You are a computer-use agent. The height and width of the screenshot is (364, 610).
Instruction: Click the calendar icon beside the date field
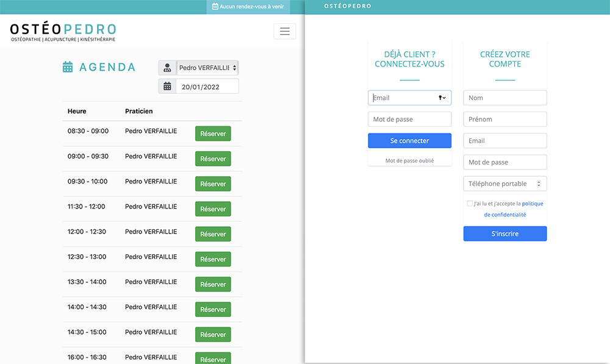pos(167,87)
